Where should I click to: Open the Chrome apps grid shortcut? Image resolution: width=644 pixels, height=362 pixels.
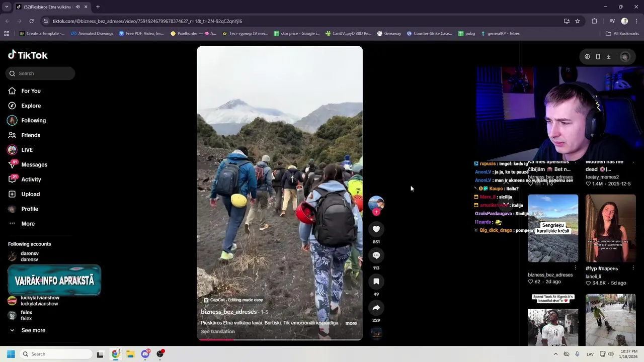[x=7, y=34]
